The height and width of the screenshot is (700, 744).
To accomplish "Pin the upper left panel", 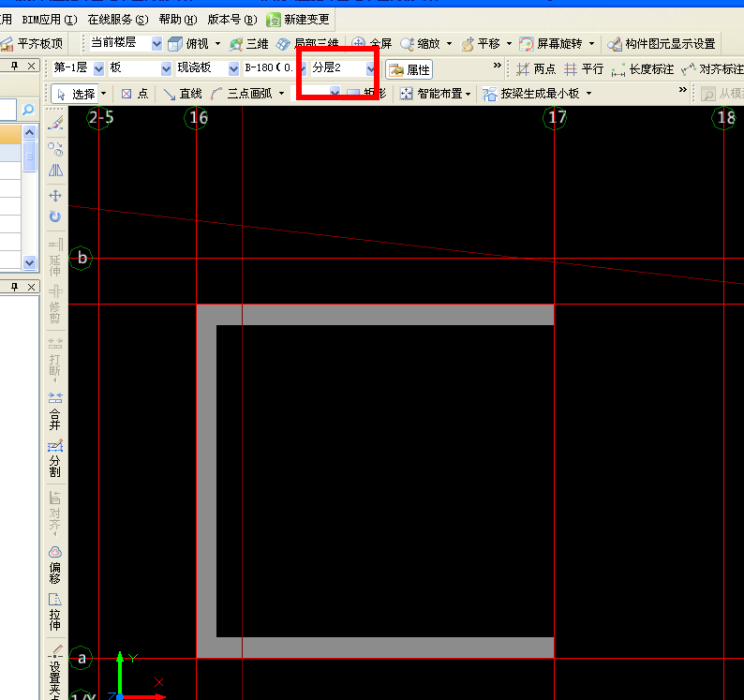I will (15, 66).
